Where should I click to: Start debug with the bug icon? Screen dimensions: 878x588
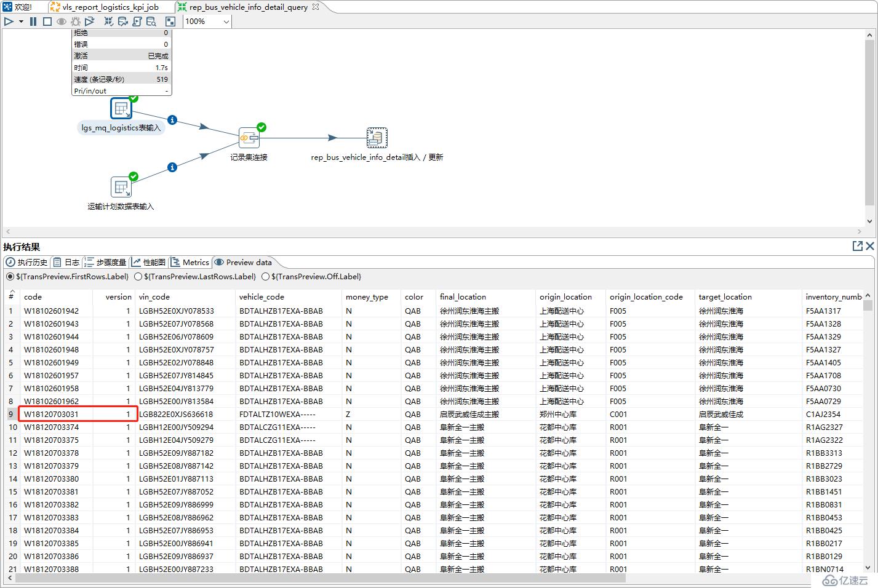click(x=76, y=22)
